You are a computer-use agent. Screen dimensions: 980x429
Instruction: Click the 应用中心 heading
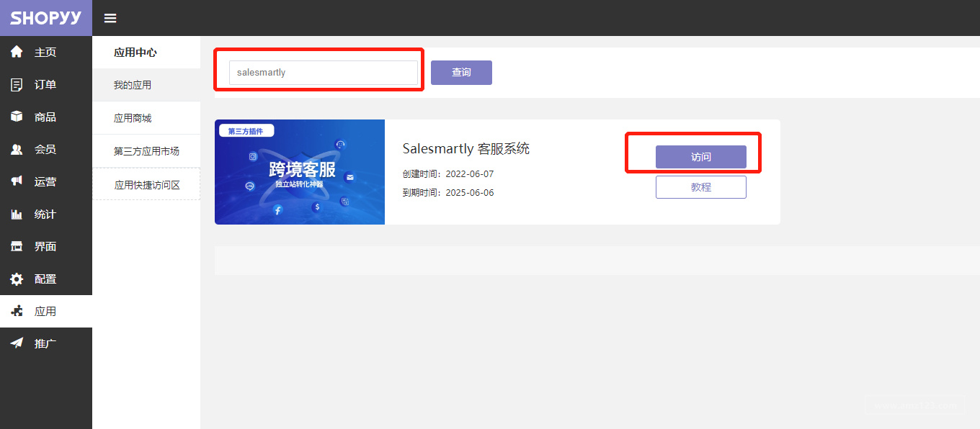point(135,53)
